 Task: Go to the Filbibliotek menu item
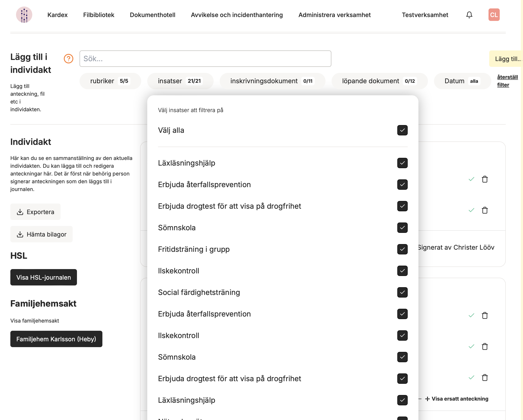coord(99,15)
